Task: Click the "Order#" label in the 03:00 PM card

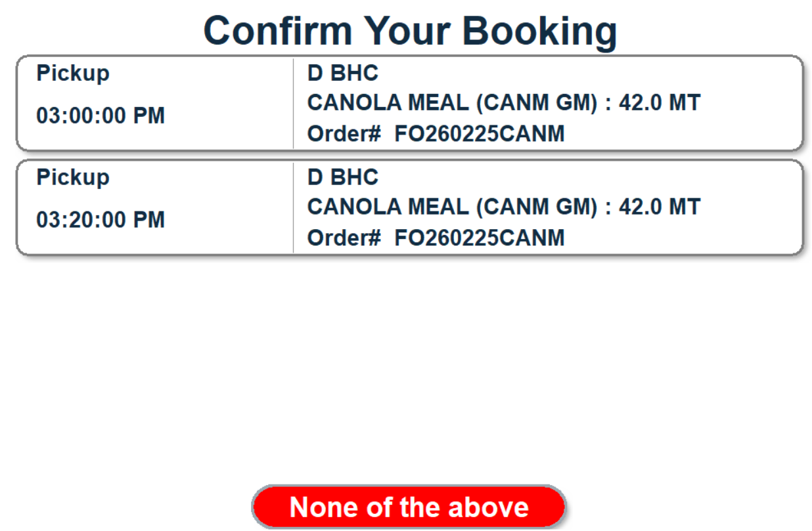Action: [344, 134]
